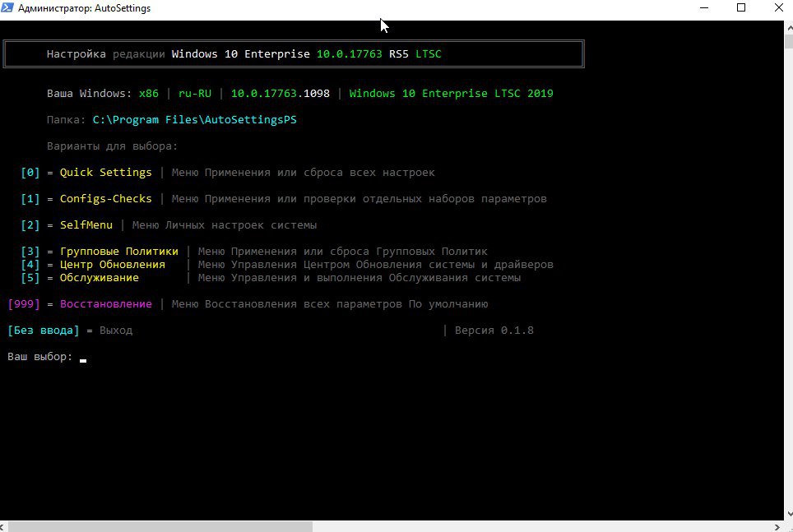Minimize the AutoSettings window
793x532 pixels.
coord(703,7)
